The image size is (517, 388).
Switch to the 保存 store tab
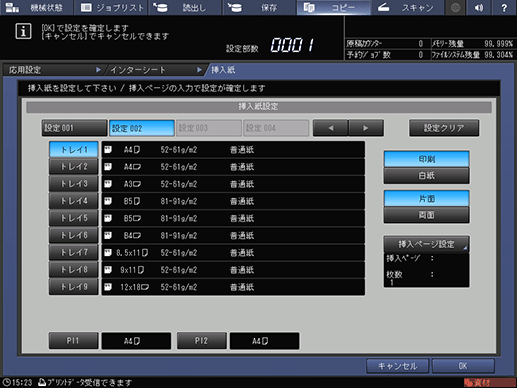pos(259,7)
